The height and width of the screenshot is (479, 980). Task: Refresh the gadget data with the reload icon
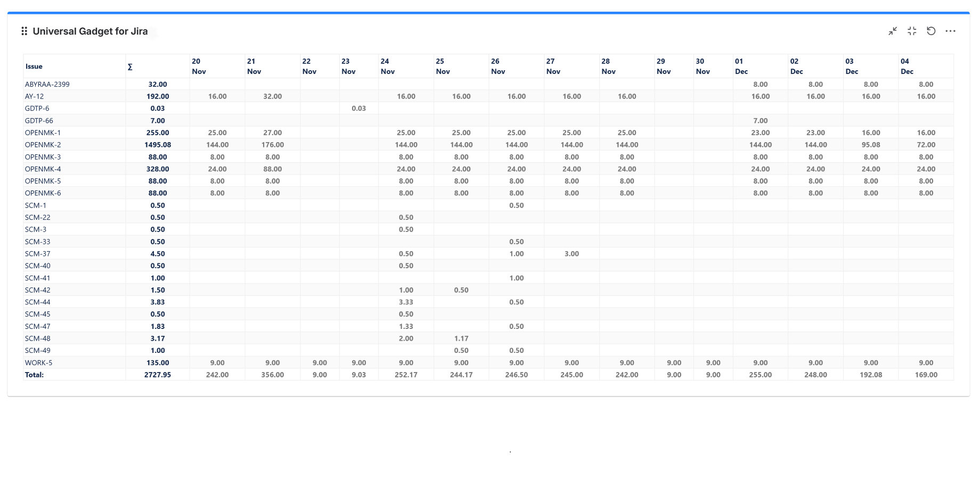click(x=932, y=31)
